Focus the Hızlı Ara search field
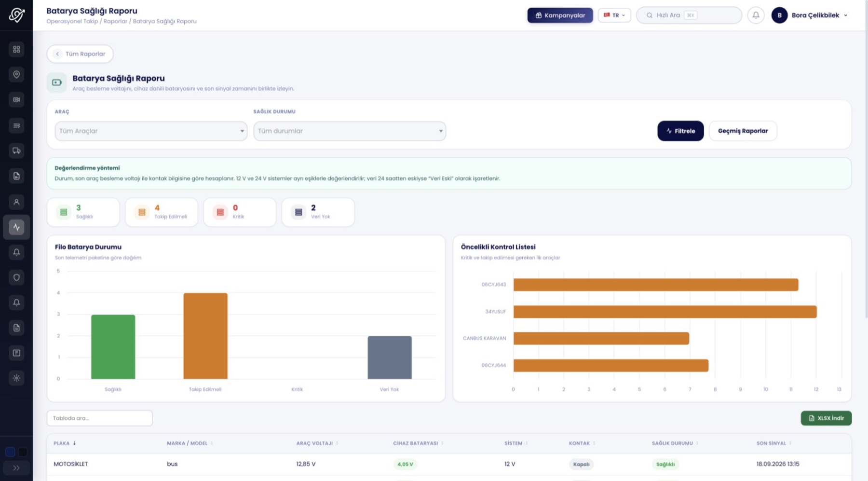 pos(689,15)
